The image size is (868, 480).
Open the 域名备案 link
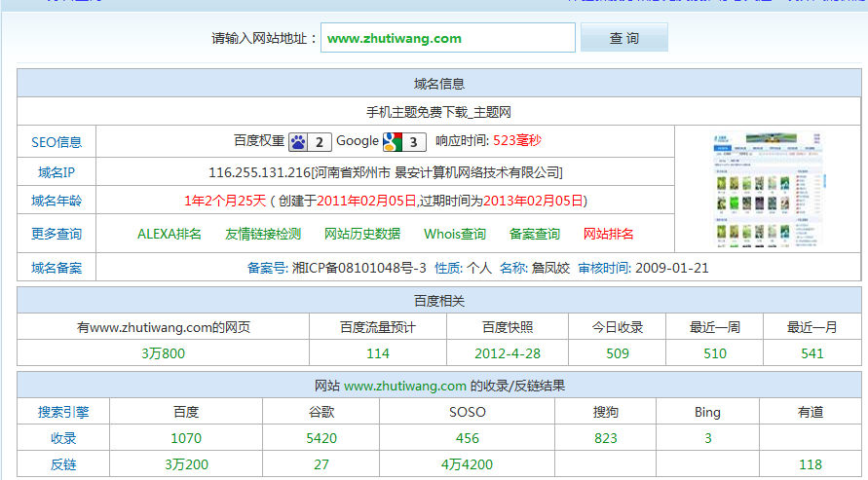57,268
